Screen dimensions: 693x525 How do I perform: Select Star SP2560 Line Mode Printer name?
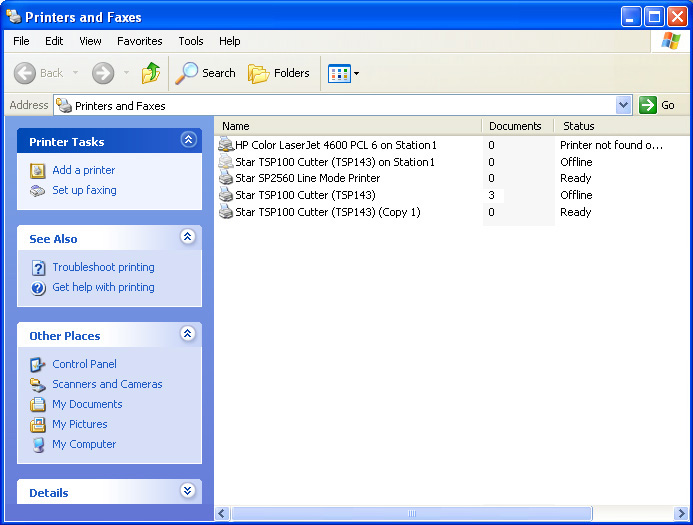pyautogui.click(x=308, y=178)
